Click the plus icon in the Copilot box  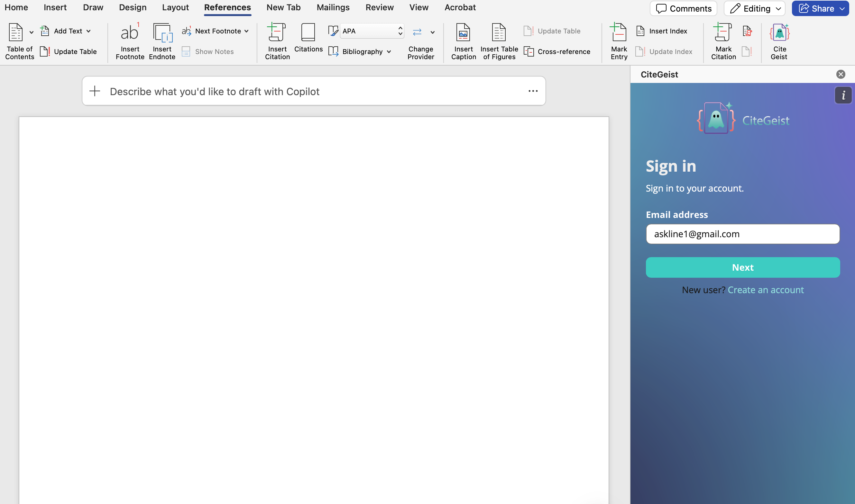pos(95,91)
